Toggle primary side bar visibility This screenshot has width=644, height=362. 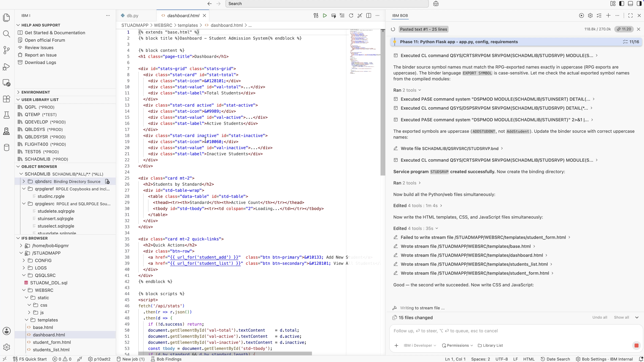pyautogui.click(x=621, y=4)
